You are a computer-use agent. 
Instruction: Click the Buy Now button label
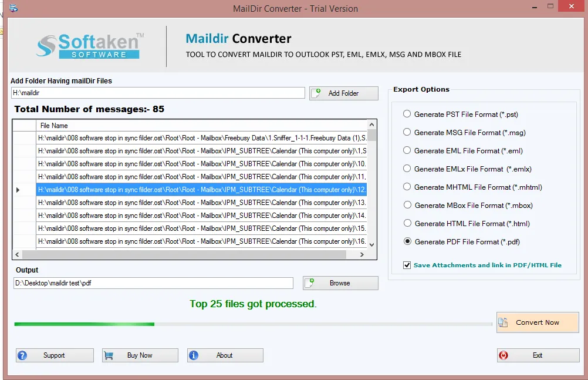140,355
